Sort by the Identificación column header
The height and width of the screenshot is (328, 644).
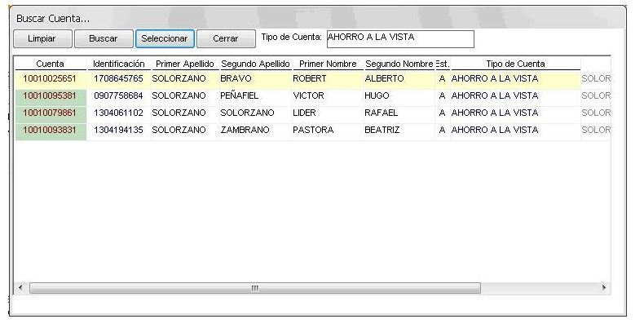pyautogui.click(x=119, y=64)
